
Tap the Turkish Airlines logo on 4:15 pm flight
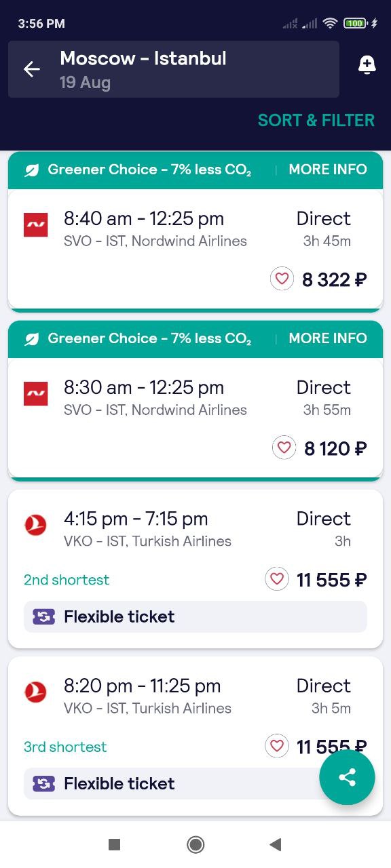tap(35, 525)
